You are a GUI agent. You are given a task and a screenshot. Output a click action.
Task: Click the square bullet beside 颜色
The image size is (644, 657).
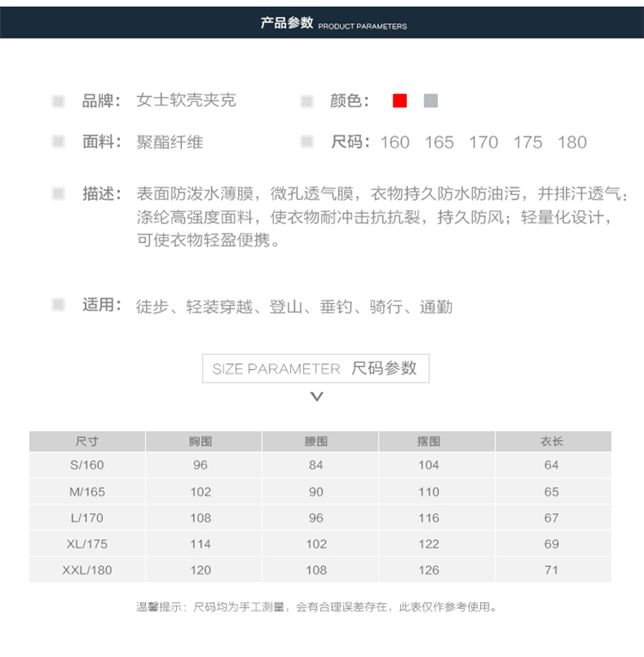(x=307, y=101)
